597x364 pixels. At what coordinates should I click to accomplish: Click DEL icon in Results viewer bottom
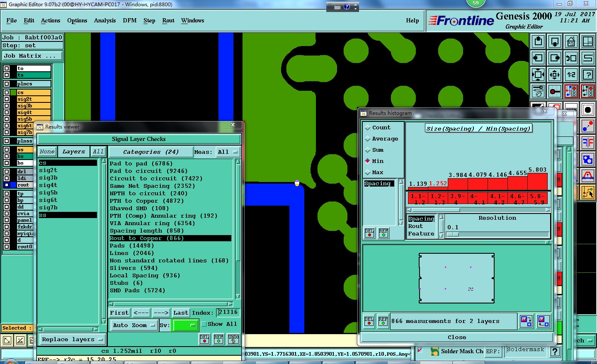click(x=204, y=339)
